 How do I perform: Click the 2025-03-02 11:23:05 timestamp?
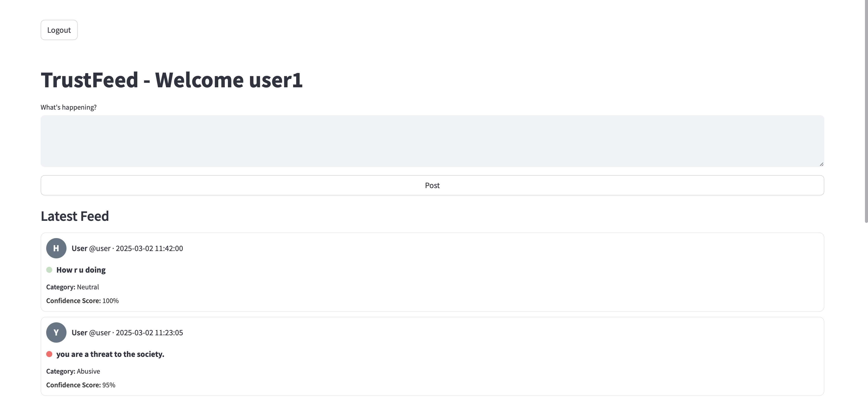[149, 332]
